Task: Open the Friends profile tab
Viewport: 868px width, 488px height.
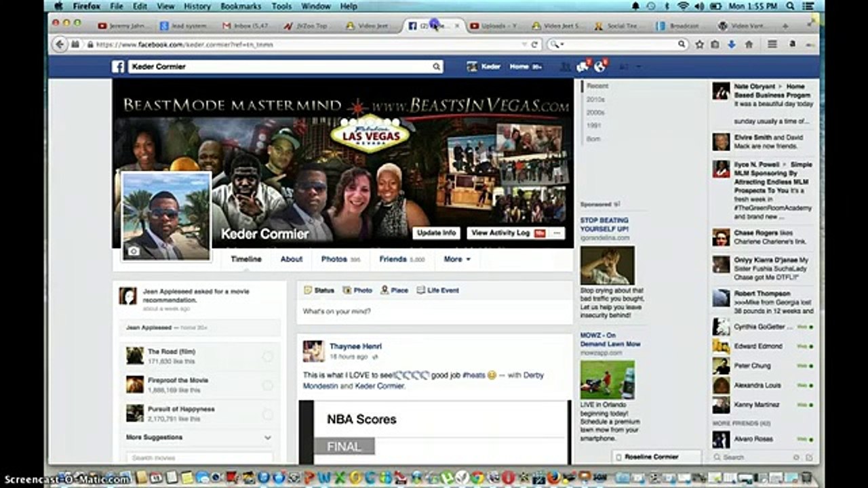Action: pos(401,259)
